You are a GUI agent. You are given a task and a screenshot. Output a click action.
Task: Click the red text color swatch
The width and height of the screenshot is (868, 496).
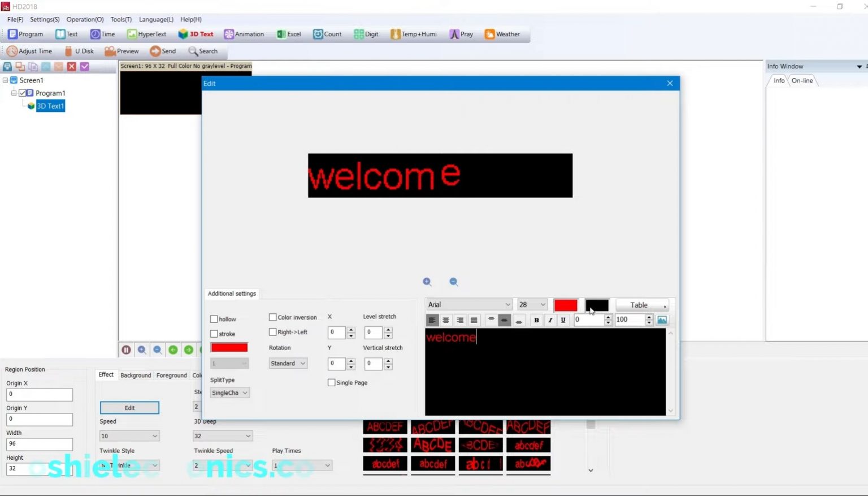566,305
